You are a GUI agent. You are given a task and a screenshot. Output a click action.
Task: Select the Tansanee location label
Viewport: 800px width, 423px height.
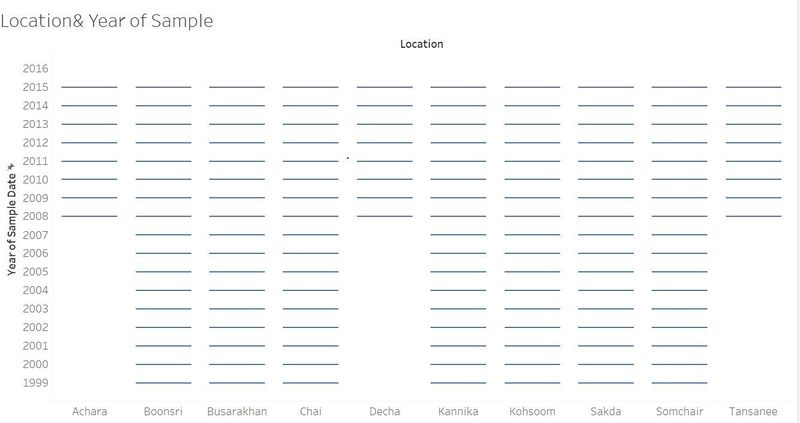click(753, 411)
